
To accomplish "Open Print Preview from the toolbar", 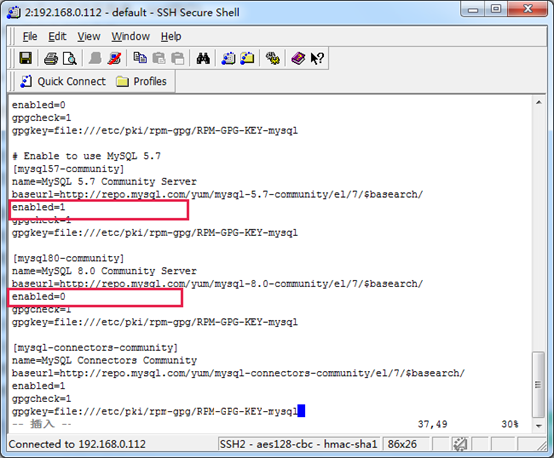I will click(x=70, y=58).
